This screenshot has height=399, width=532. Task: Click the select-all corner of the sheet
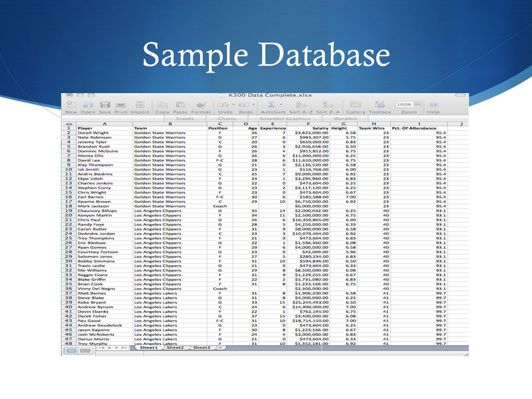tap(69, 124)
